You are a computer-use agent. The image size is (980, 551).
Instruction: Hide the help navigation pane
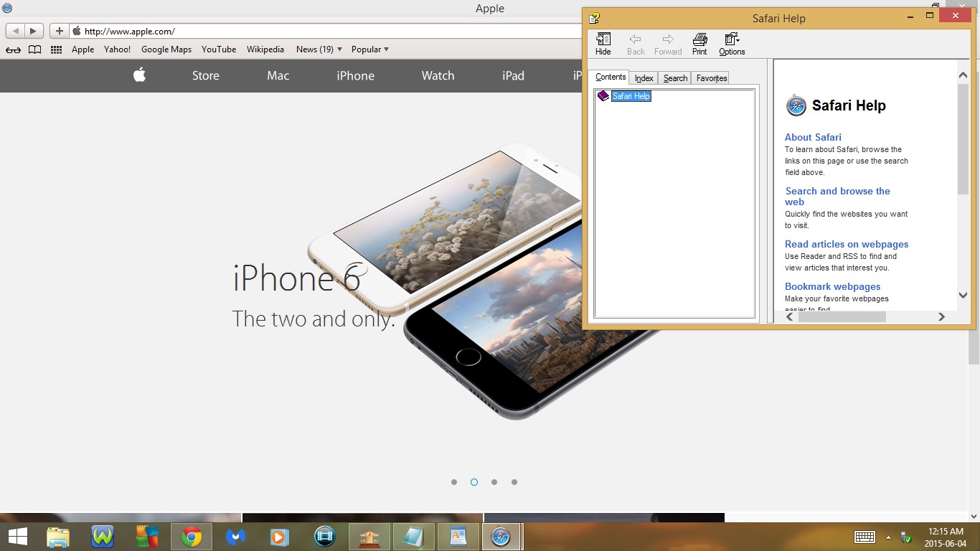point(603,44)
